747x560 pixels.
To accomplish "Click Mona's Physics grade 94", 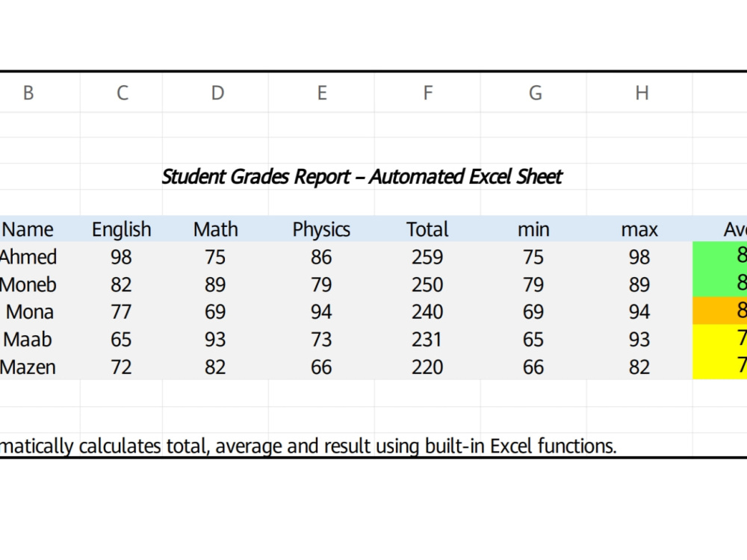I will [x=321, y=311].
